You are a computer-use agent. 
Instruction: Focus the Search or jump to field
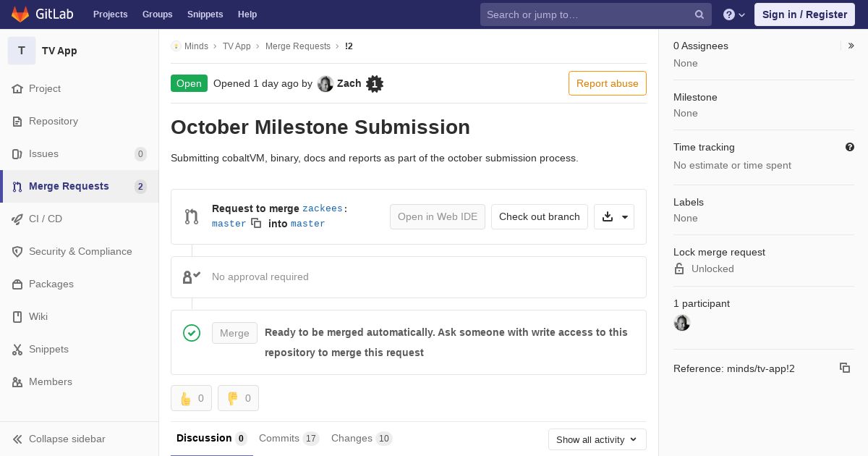[x=586, y=14]
